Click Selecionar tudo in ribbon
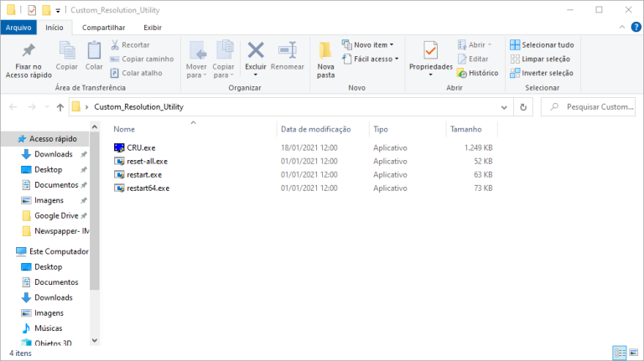The image size is (644, 361). coord(542,44)
